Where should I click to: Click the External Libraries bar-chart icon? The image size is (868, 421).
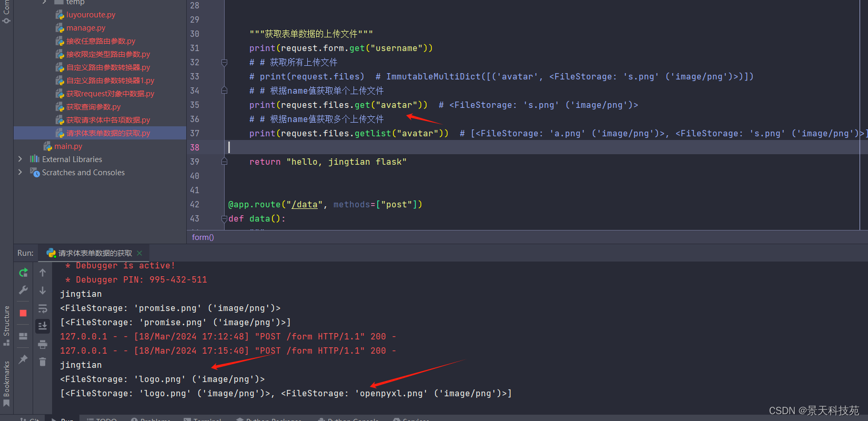point(35,159)
